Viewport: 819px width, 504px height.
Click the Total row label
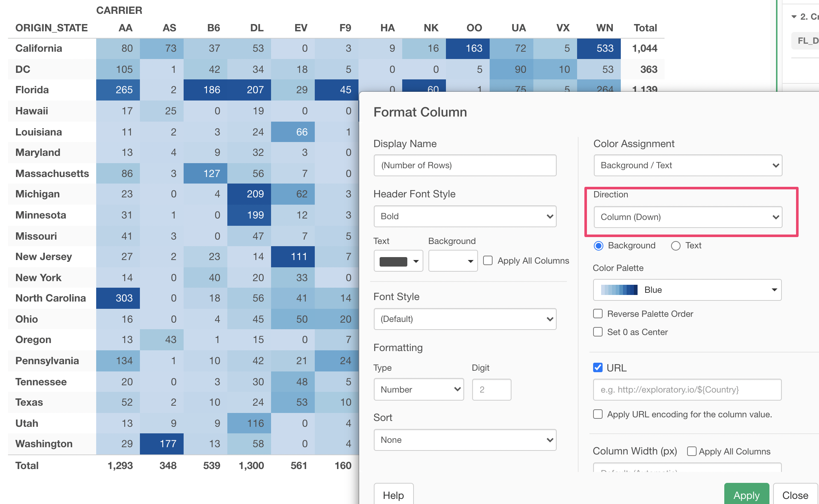27,466
